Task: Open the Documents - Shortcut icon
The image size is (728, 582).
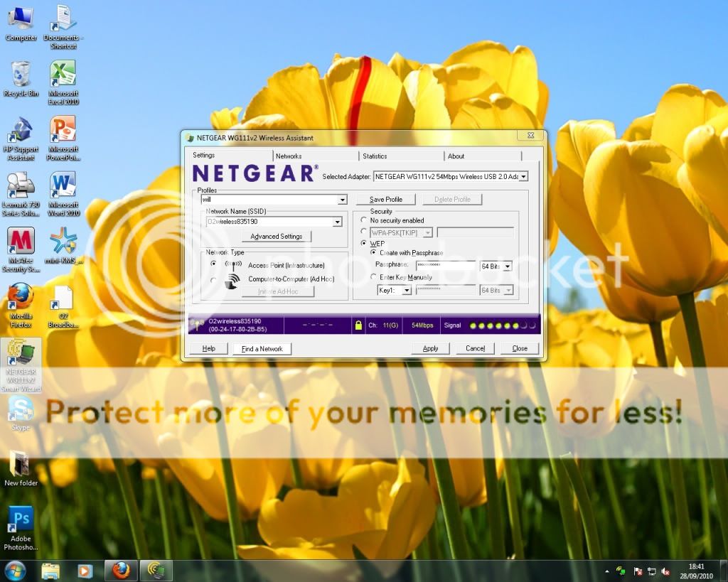Action: (63, 27)
